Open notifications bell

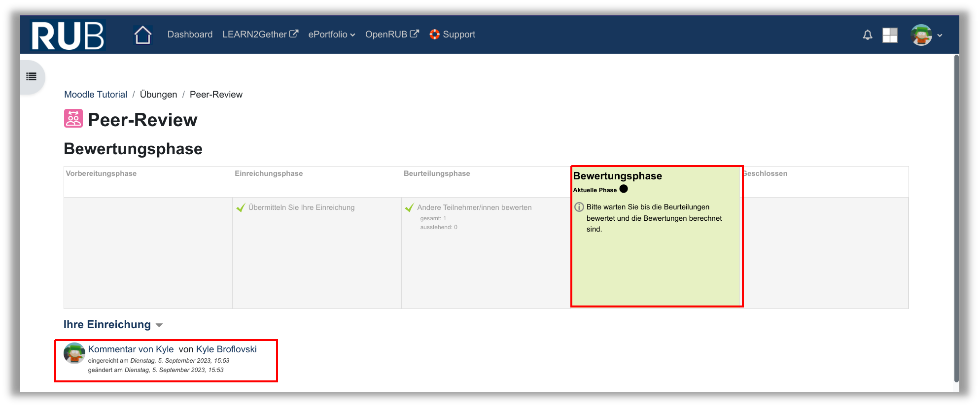click(x=867, y=35)
